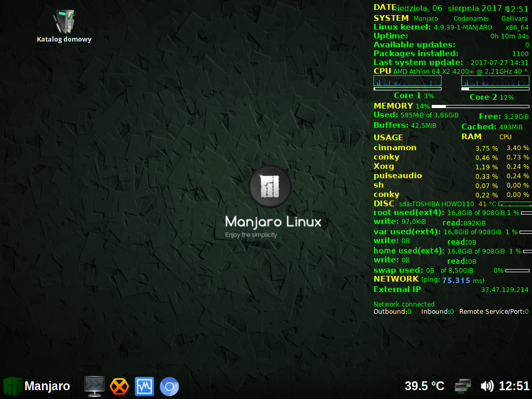Open the panel clock showing 12:51

pos(514,386)
